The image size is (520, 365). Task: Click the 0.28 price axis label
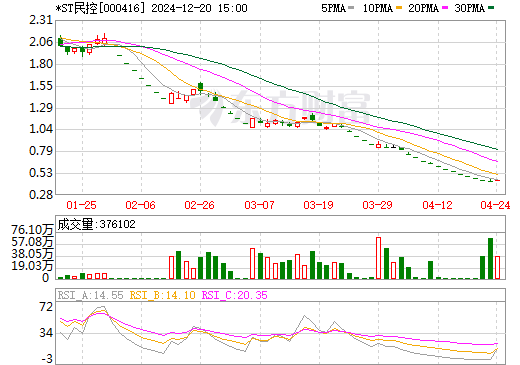coord(41,195)
